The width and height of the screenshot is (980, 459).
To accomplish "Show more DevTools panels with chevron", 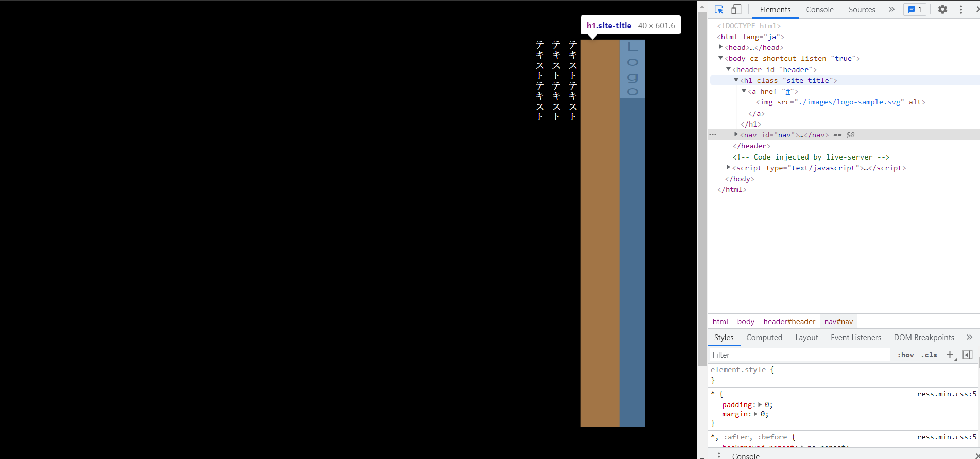I will tap(891, 9).
